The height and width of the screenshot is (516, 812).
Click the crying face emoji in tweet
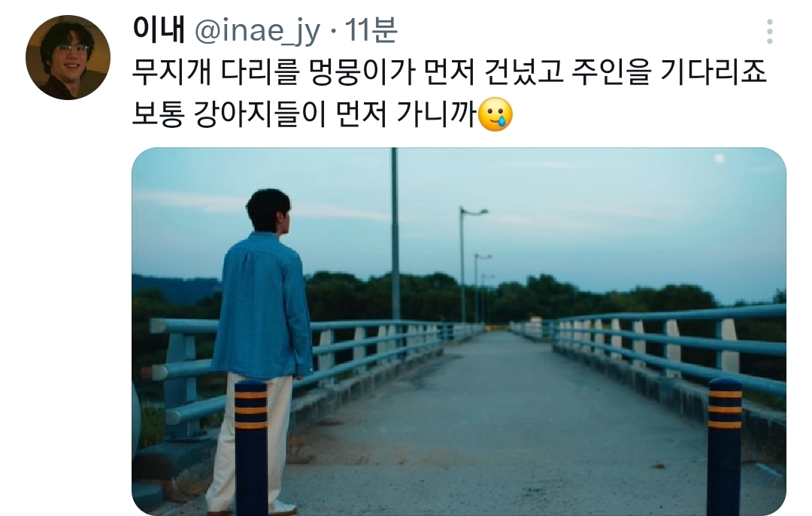[x=495, y=114]
